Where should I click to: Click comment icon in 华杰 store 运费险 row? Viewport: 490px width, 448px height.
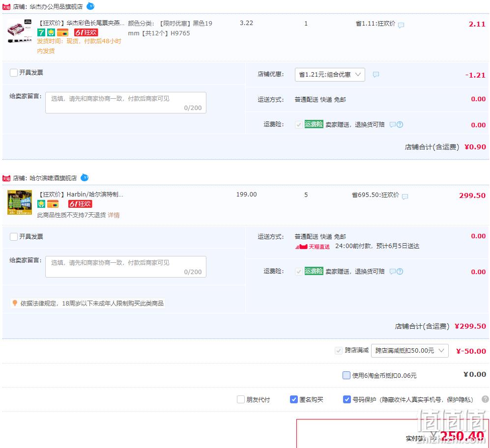(393, 124)
